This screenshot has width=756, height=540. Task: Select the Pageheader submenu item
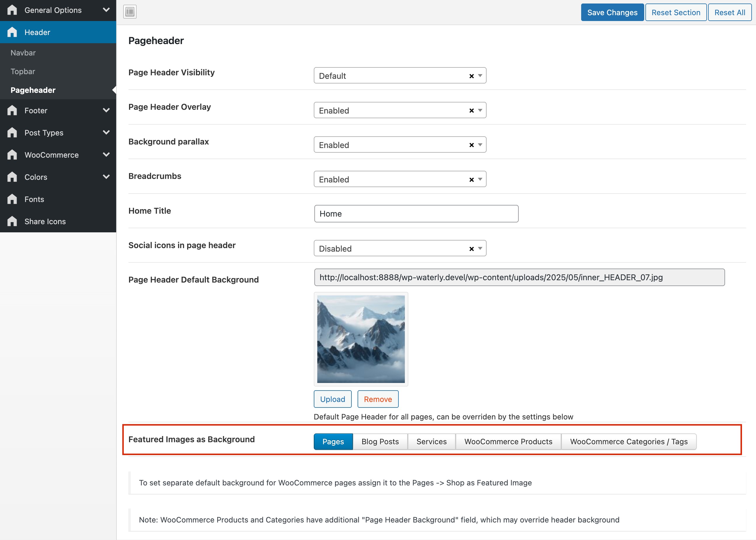point(58,90)
